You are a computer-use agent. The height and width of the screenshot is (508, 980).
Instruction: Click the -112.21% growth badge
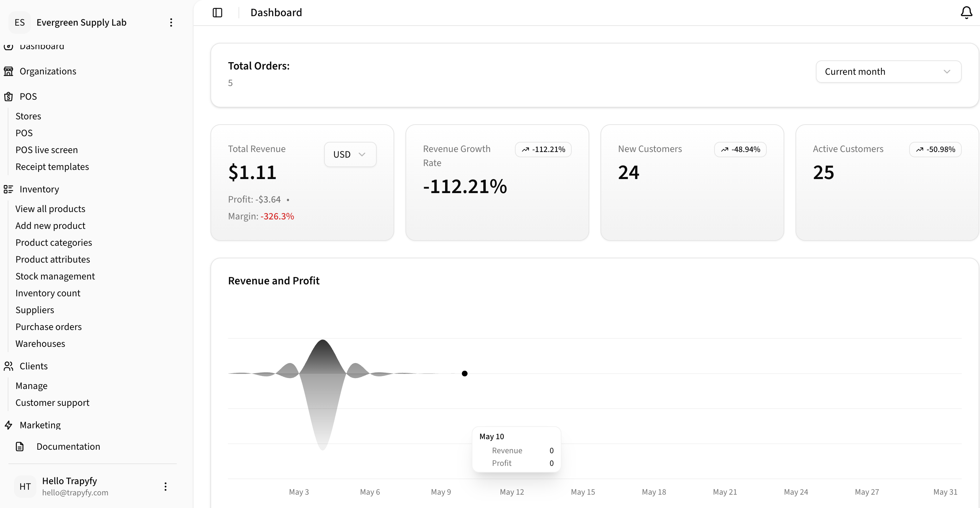click(x=543, y=150)
